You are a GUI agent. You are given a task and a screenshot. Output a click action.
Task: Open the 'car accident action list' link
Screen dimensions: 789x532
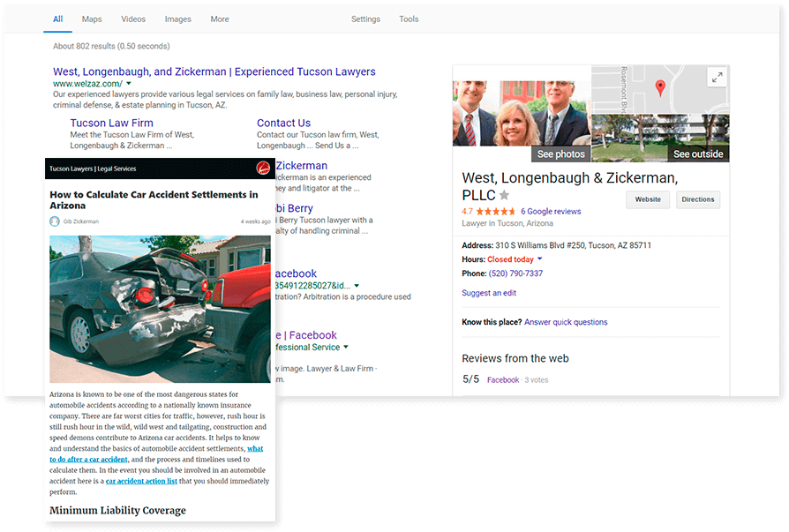click(x=141, y=481)
